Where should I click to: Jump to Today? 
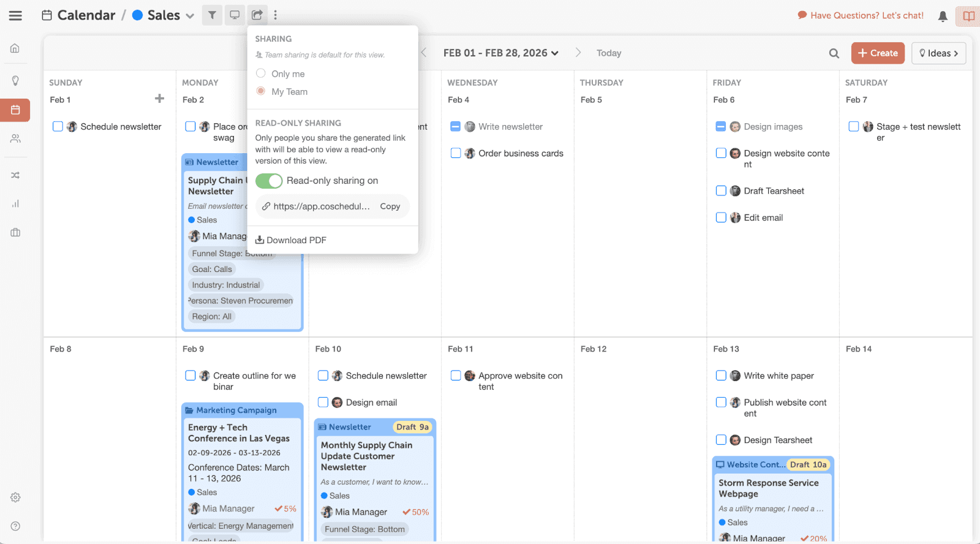[609, 53]
